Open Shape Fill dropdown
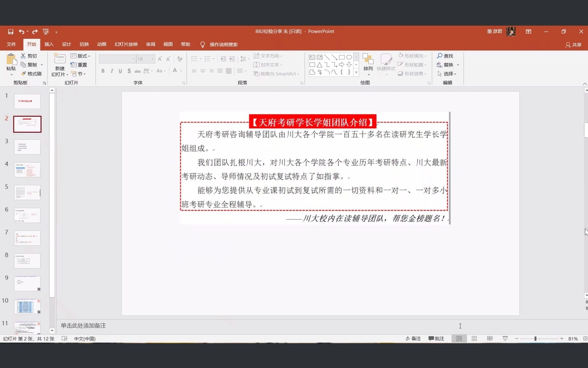The image size is (588, 368). pos(412,56)
